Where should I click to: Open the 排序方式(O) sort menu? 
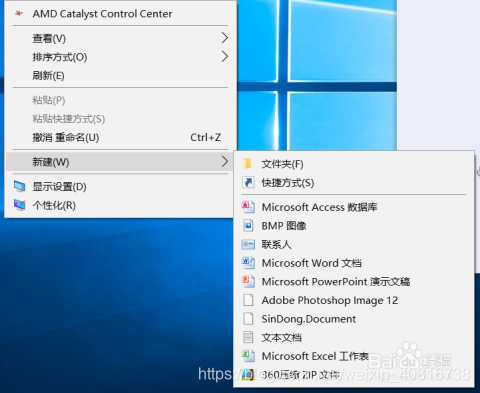[120, 57]
